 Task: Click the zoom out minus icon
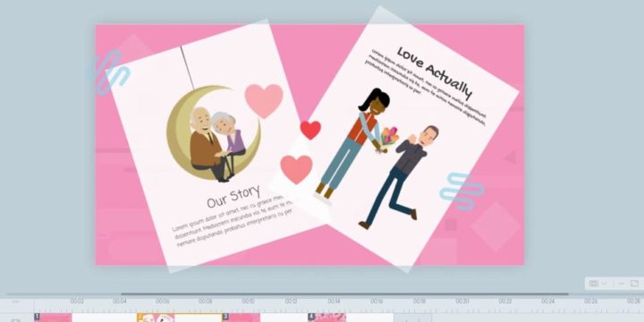coord(622,284)
